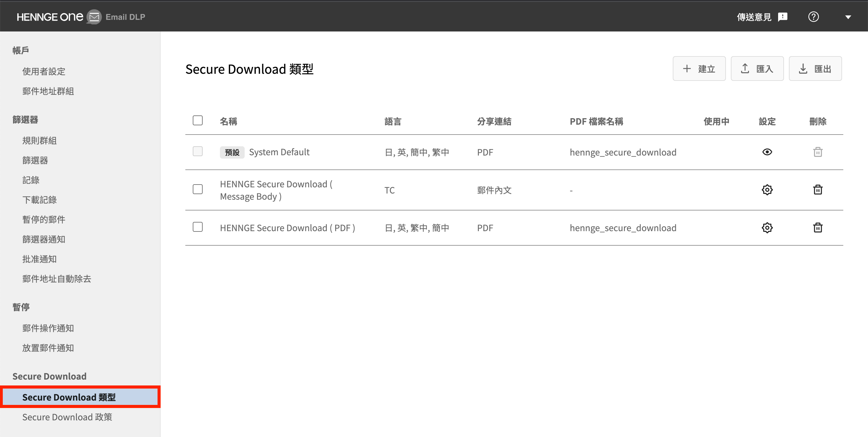
Task: Open 記錄 in sidebar
Action: 31,180
